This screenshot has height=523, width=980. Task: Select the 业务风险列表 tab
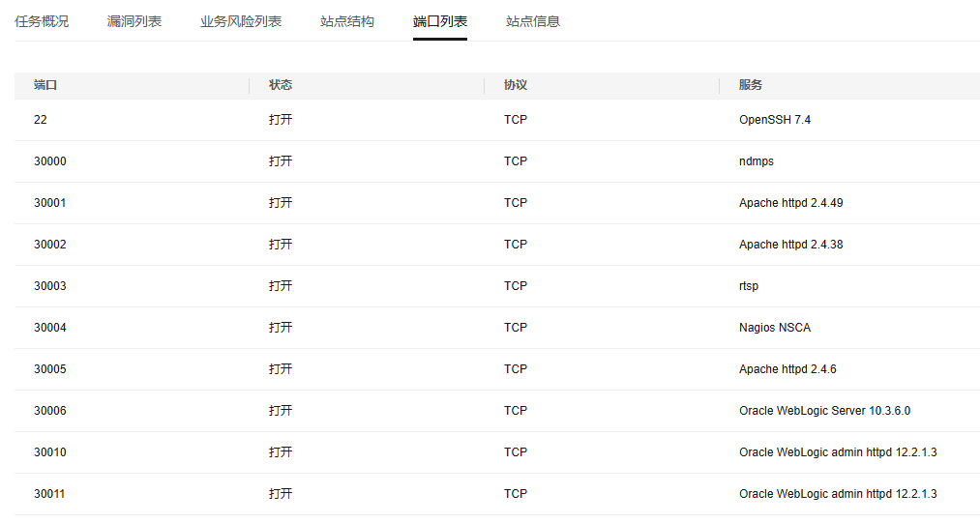coord(241,21)
